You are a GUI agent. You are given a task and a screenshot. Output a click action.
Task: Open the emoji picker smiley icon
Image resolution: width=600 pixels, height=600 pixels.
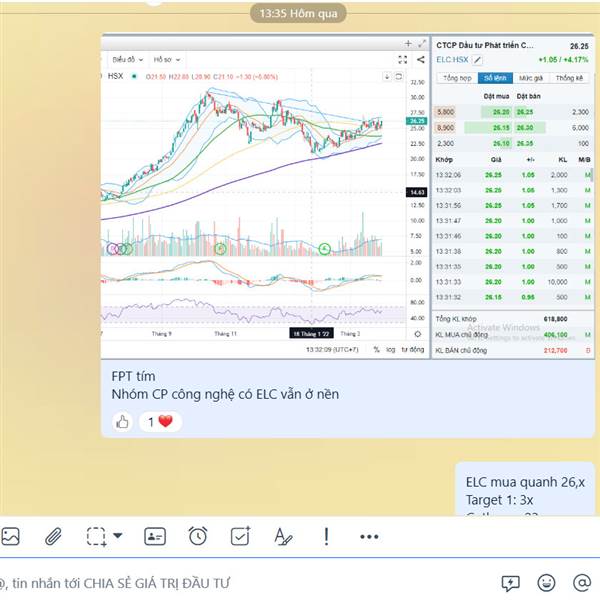[546, 583]
